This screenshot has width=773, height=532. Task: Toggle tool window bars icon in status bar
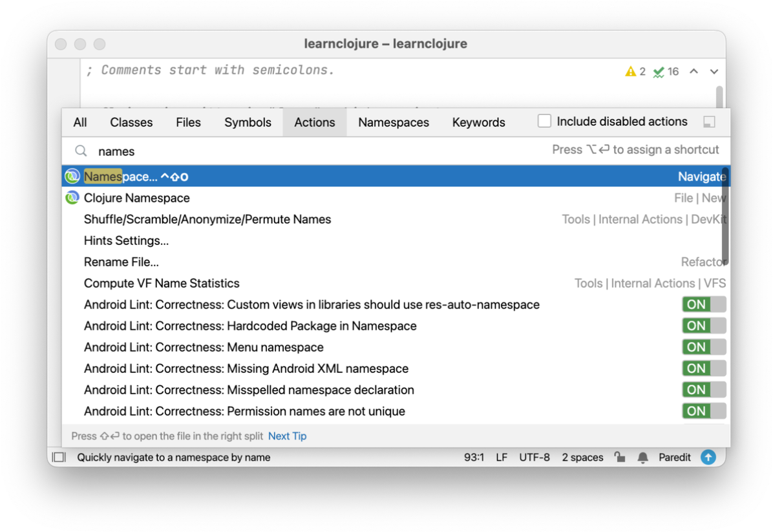point(59,457)
